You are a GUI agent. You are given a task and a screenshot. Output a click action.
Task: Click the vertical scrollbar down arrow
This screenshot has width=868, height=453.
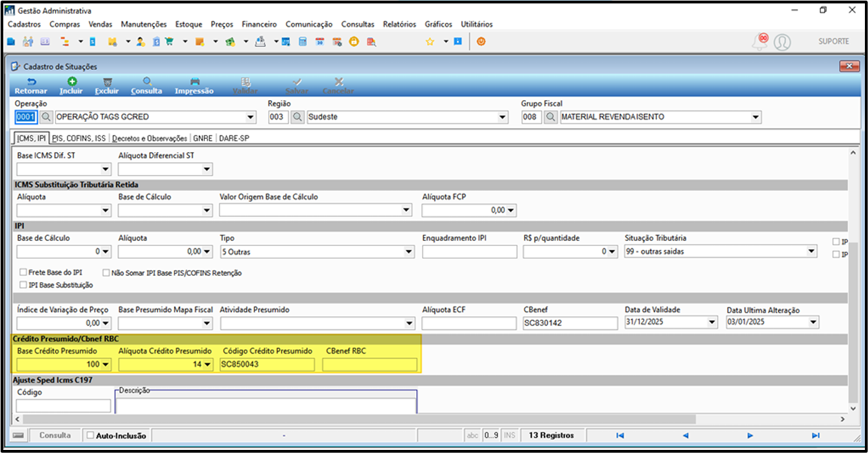coord(854,409)
